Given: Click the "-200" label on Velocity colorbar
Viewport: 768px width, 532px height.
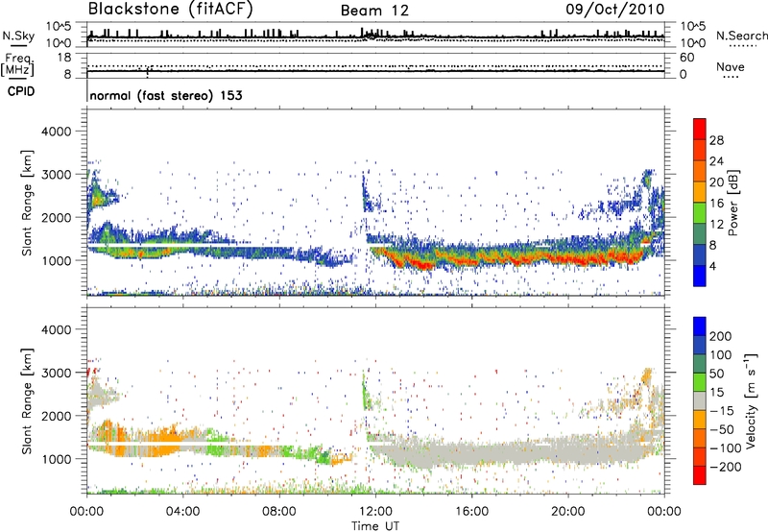Looking at the screenshot, I should point(726,467).
